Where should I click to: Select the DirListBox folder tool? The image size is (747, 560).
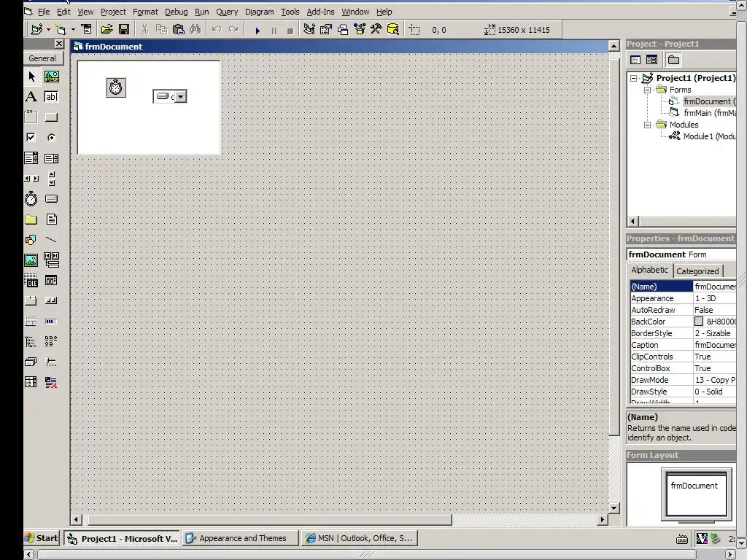(x=31, y=219)
